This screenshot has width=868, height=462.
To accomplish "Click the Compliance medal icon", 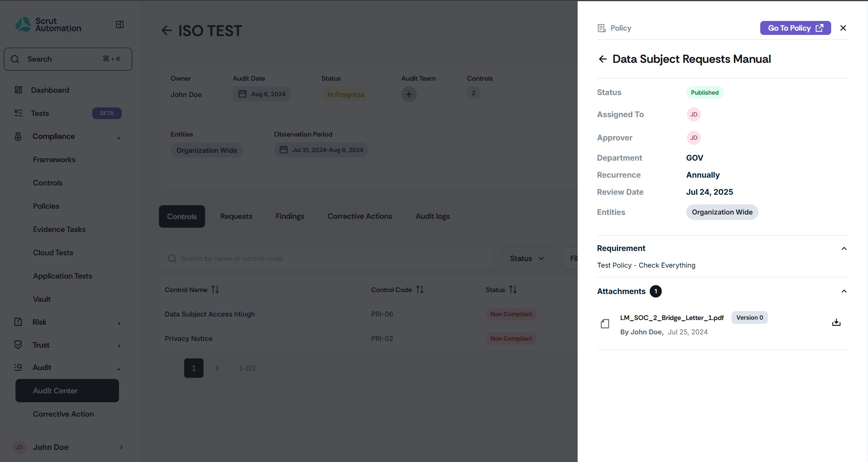I will 18,137.
